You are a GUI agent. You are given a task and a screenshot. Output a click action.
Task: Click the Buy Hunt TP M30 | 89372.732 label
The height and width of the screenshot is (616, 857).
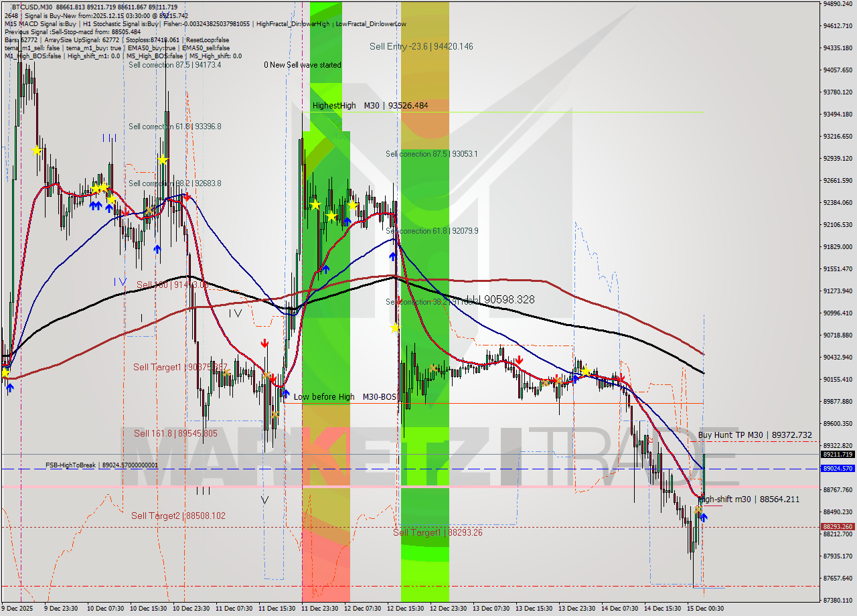click(x=755, y=435)
